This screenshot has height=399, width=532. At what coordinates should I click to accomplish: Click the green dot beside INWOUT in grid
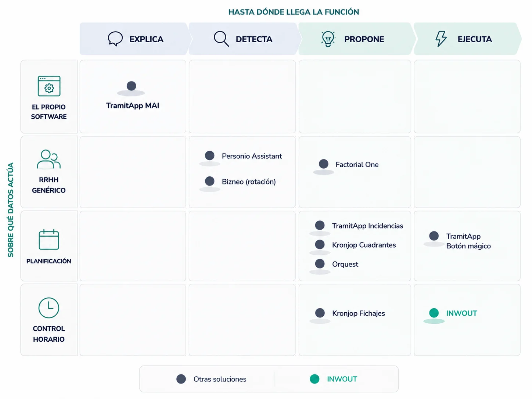point(434,313)
